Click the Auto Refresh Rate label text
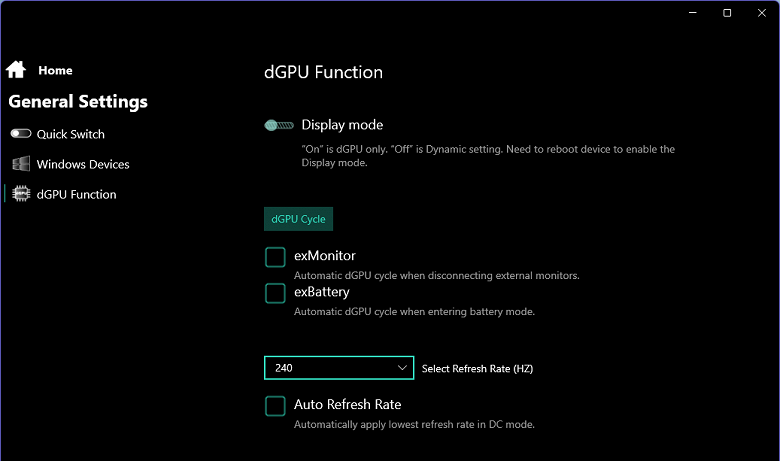780x461 pixels. pyautogui.click(x=347, y=405)
